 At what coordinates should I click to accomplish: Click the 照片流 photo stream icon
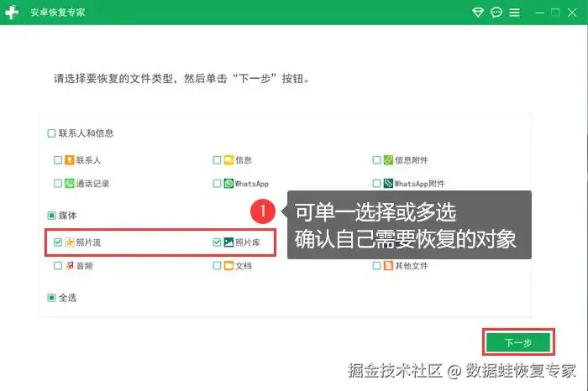click(70, 242)
